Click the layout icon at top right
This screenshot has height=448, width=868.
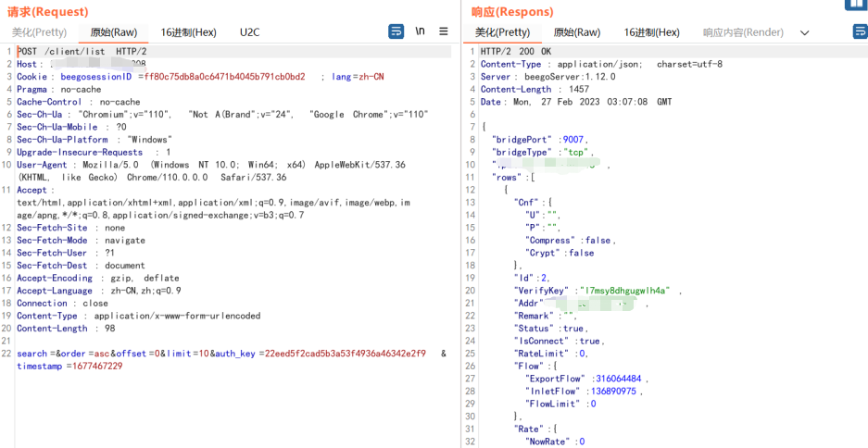(856, 4)
